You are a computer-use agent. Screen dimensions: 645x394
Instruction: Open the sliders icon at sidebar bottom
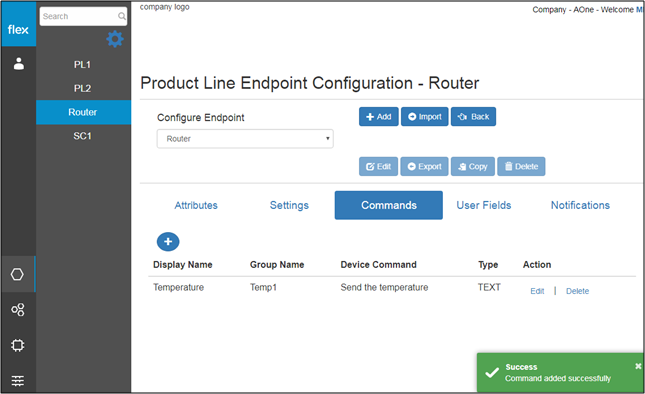pyautogui.click(x=18, y=380)
